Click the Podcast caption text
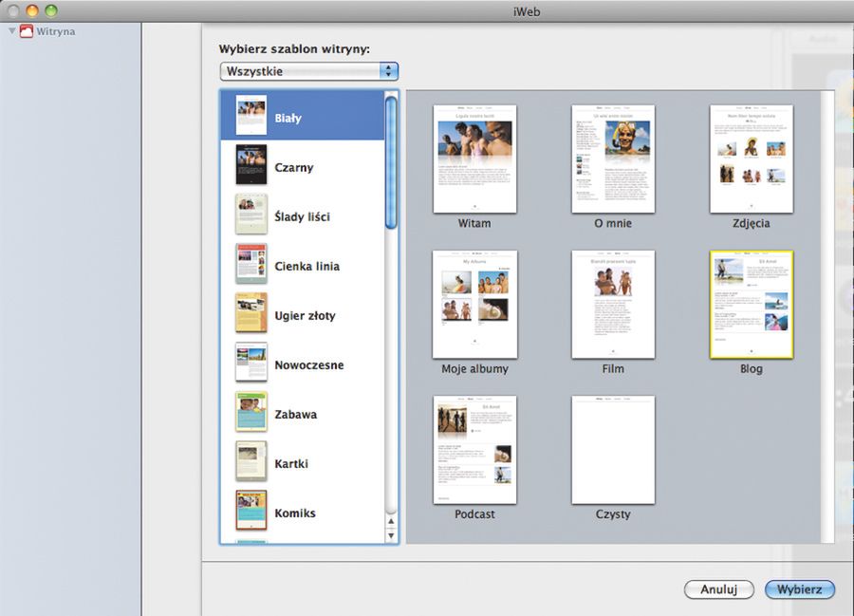854x616 pixels. pos(474,514)
